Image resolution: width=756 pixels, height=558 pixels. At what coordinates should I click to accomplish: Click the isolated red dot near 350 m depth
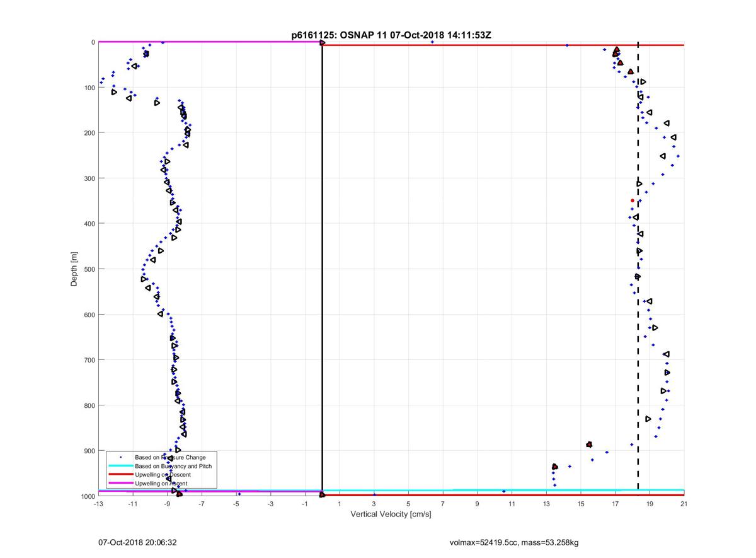pyautogui.click(x=633, y=201)
